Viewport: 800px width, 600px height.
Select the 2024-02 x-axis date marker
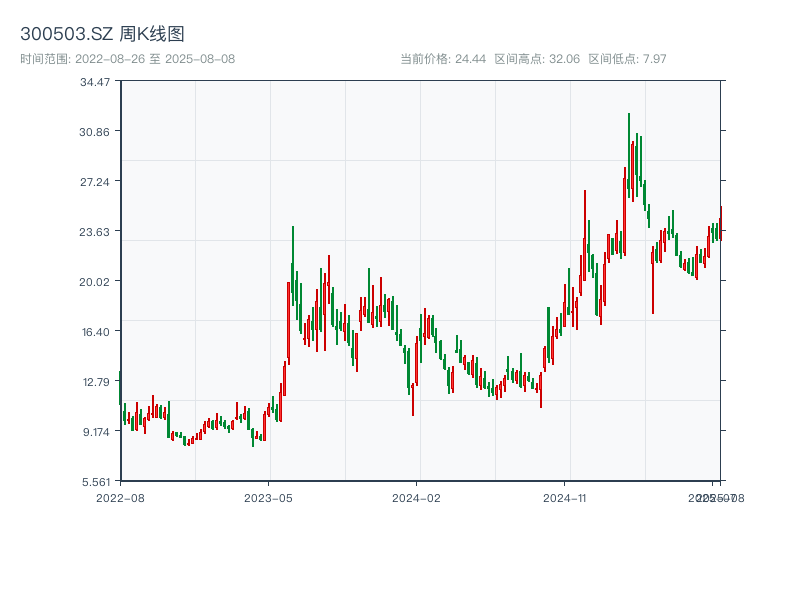tap(416, 497)
